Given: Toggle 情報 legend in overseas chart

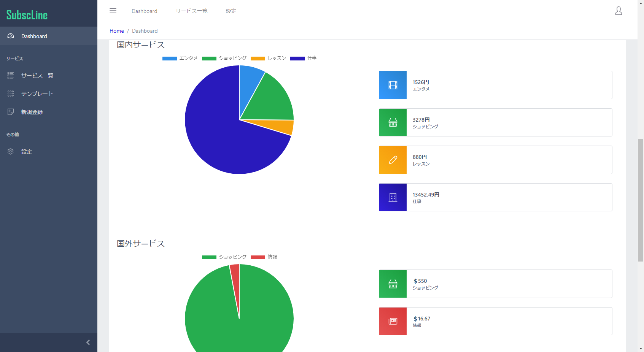Looking at the screenshot, I should coord(264,257).
